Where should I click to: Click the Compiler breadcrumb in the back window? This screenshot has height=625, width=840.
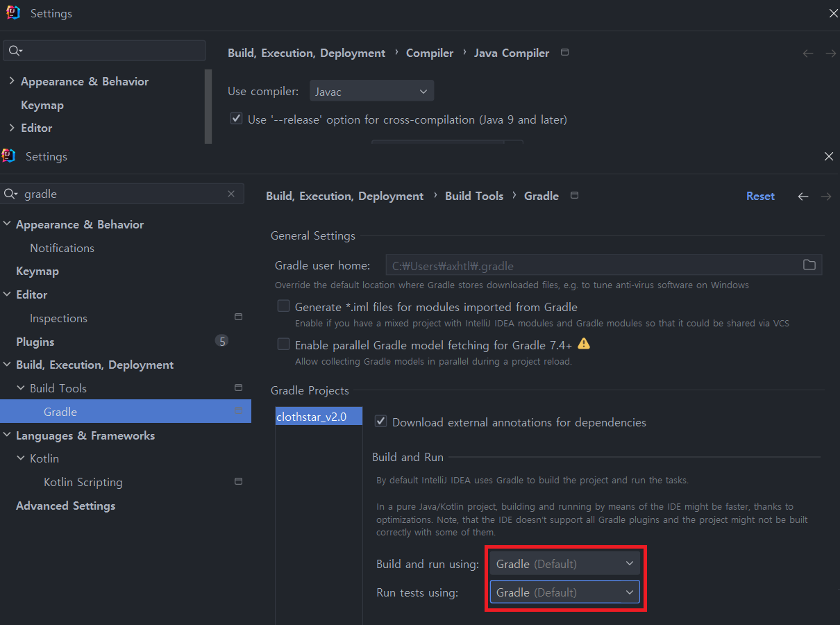[x=430, y=53]
